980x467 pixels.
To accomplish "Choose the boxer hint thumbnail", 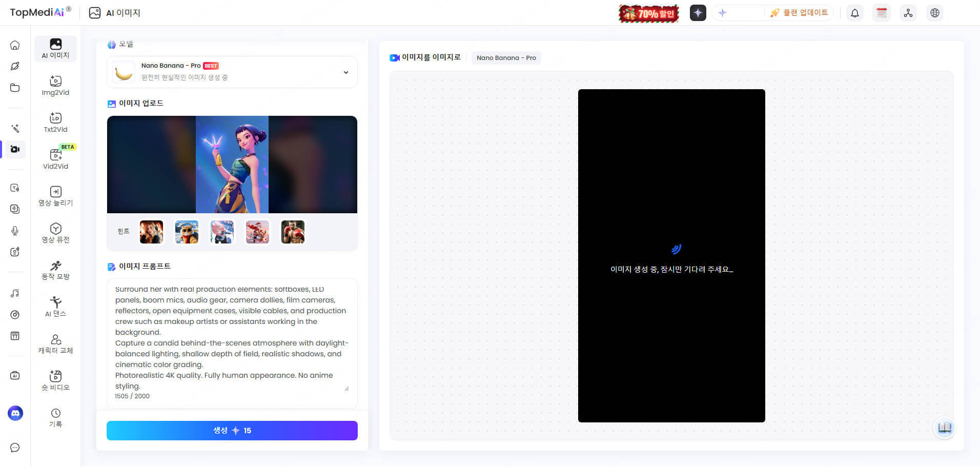I will [x=293, y=232].
